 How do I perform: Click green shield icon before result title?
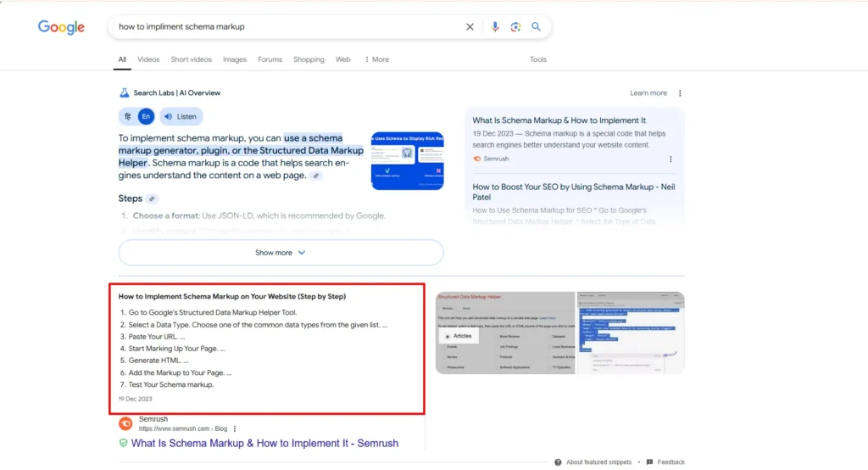tap(123, 443)
